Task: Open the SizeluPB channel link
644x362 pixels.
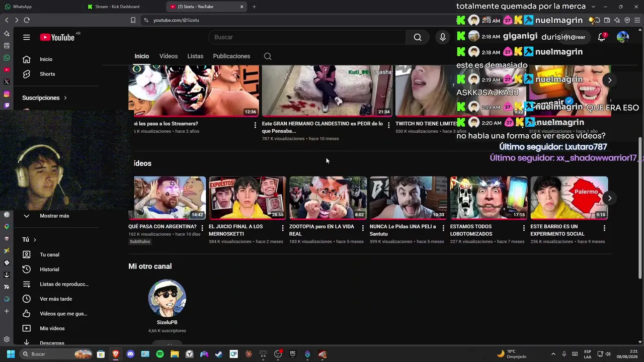Action: (167, 322)
